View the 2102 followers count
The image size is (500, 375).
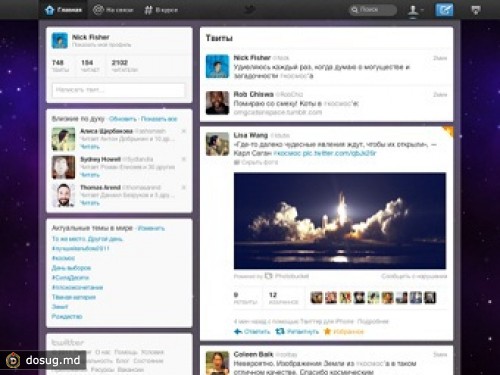[124, 66]
